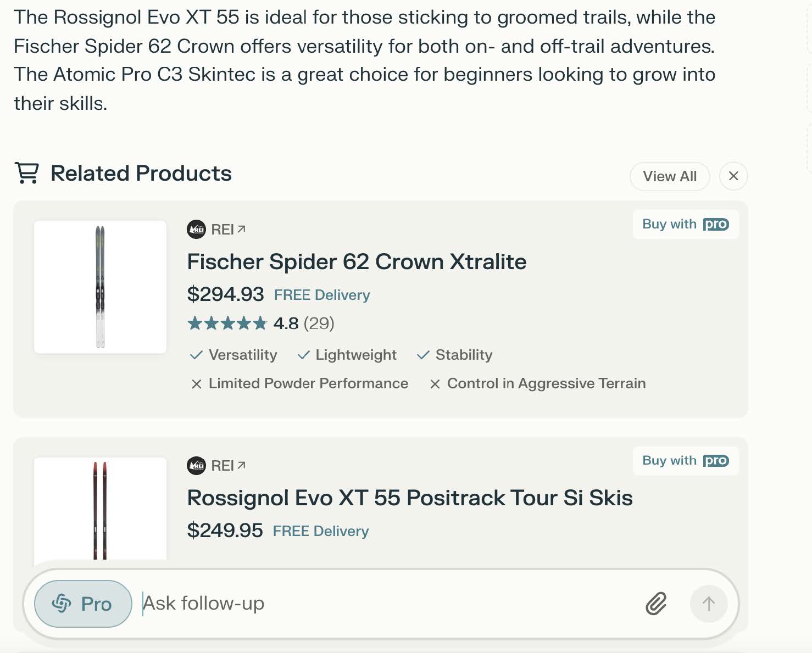Click the up-arrow submit button
Viewport: 812px width, 653px height.
[x=708, y=604]
